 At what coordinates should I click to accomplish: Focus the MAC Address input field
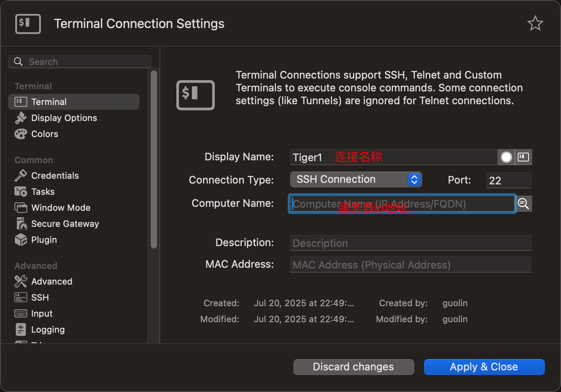[x=410, y=265]
